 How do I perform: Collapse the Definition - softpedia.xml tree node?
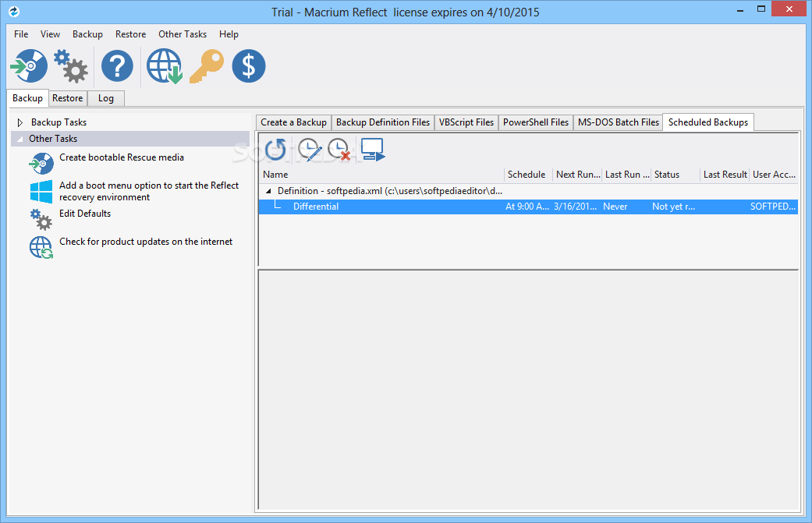pyautogui.click(x=268, y=191)
